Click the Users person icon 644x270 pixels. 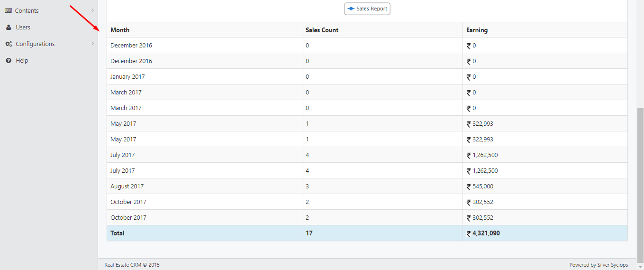9,27
